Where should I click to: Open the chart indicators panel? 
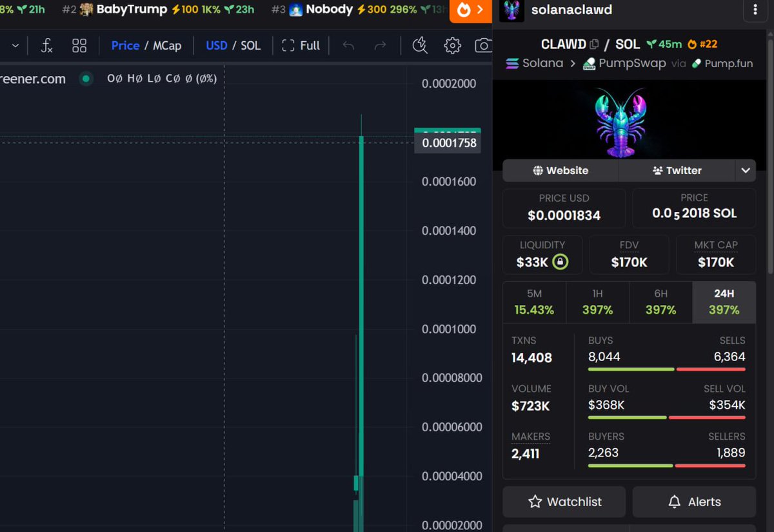point(46,45)
